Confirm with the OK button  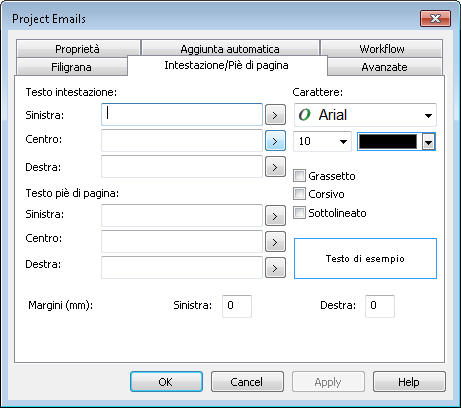point(166,382)
